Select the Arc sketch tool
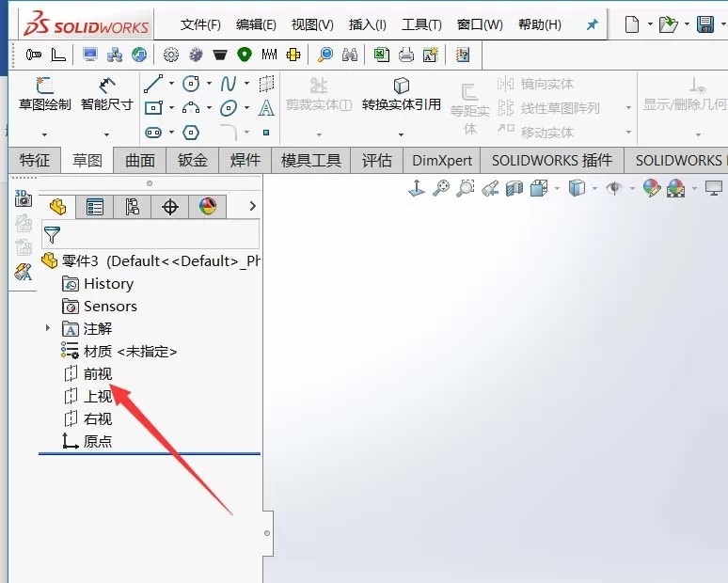The height and width of the screenshot is (583, 728). 191,108
